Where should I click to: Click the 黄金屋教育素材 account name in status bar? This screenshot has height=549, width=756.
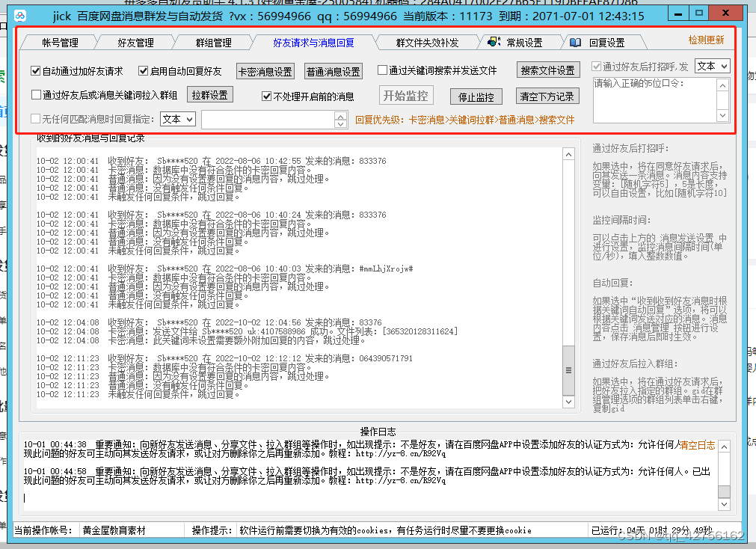click(x=114, y=530)
